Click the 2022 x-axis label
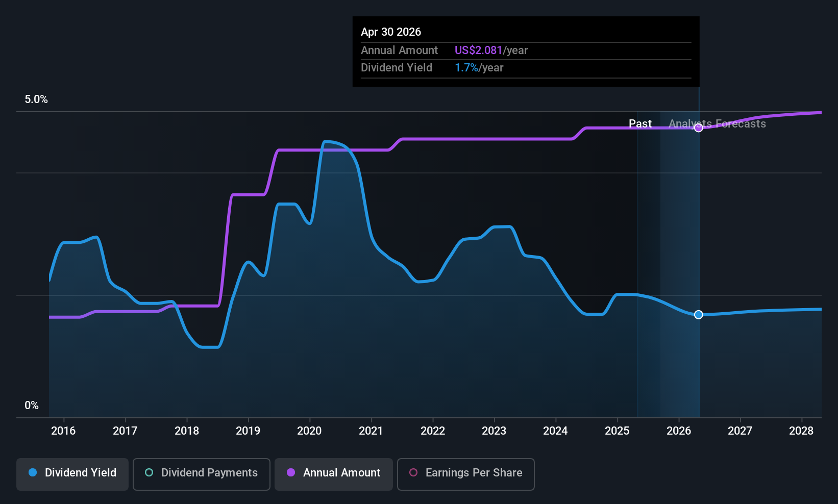 (433, 431)
